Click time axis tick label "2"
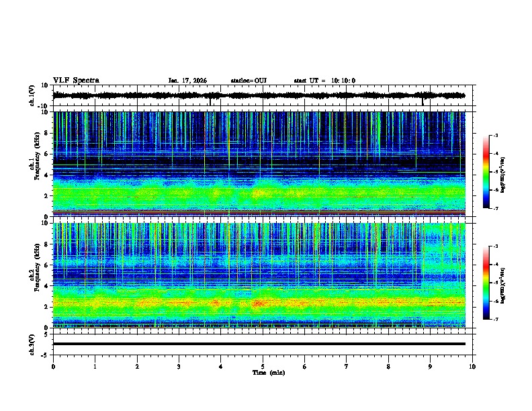This screenshot has height=411, width=532. (x=137, y=367)
